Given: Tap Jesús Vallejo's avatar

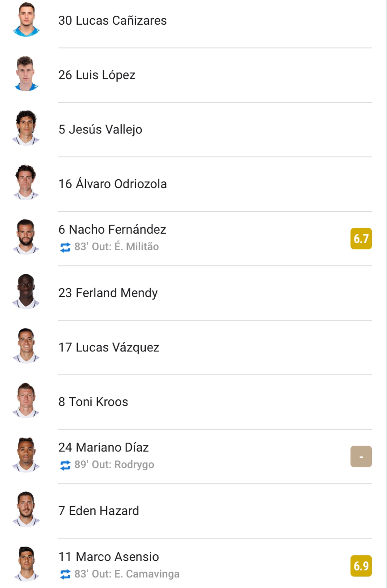Looking at the screenshot, I should [x=26, y=128].
